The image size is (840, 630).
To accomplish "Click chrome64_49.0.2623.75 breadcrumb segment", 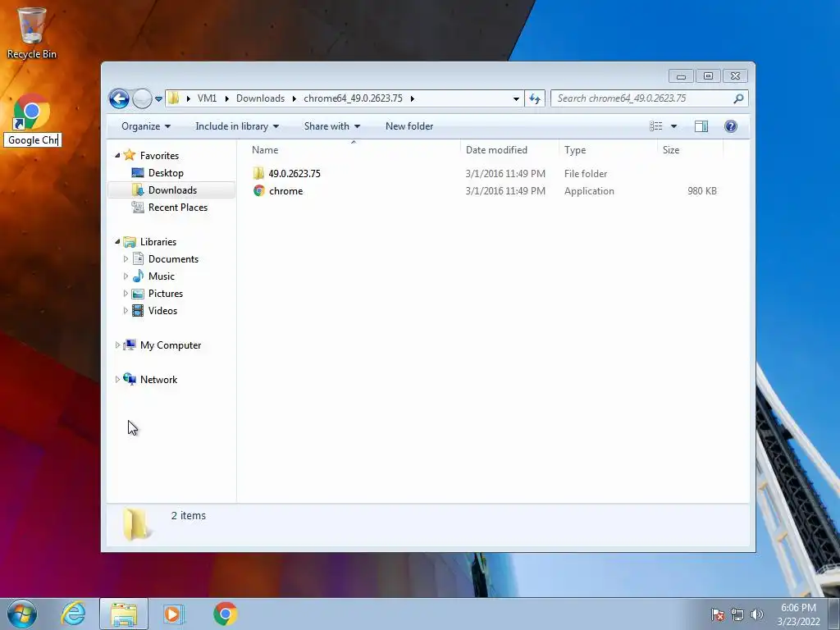I will tap(353, 98).
